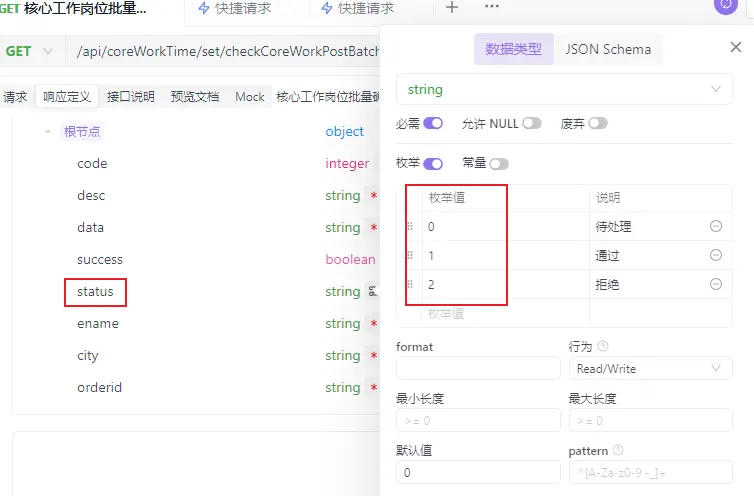Open the Read/Write behavior dropdown
This screenshot has width=754, height=496.
(651, 369)
